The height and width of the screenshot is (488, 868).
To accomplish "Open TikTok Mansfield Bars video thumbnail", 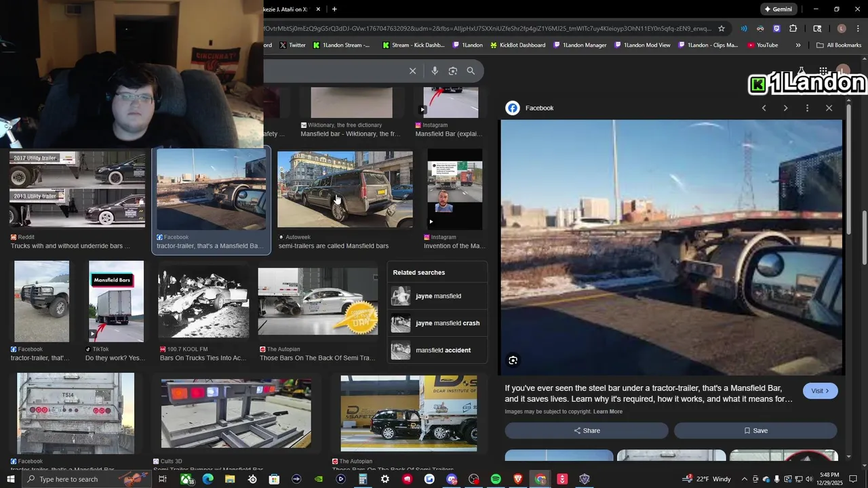I will point(116,302).
